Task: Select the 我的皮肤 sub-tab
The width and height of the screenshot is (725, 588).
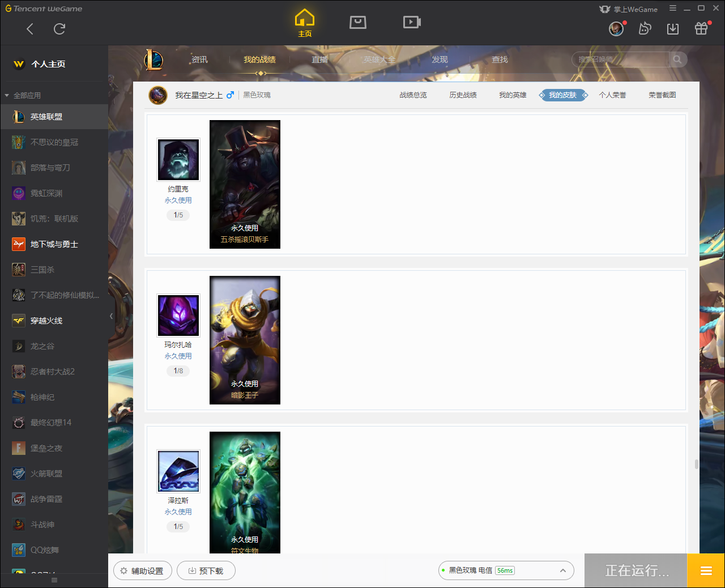Action: coord(563,95)
